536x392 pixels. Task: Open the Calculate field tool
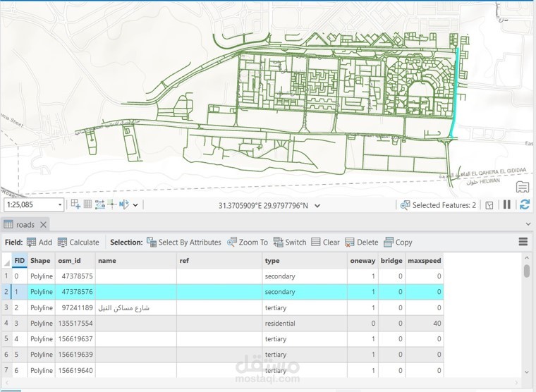tap(78, 242)
